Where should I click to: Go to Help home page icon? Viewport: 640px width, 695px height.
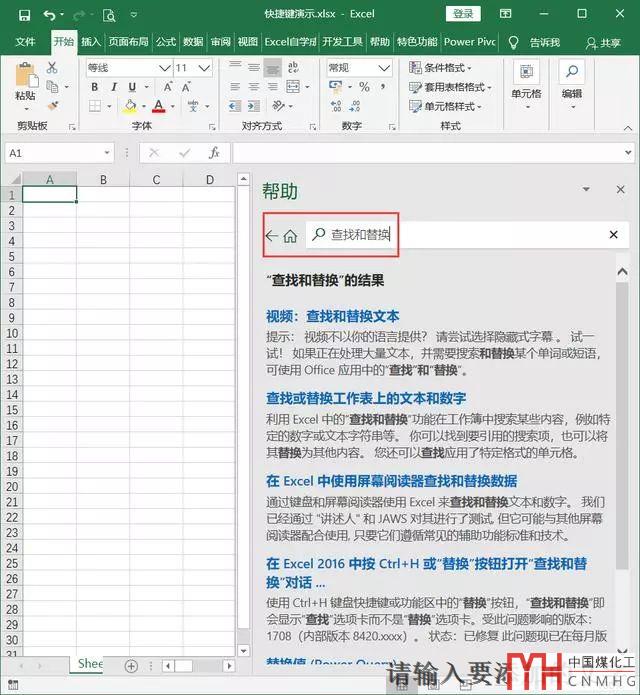(290, 236)
